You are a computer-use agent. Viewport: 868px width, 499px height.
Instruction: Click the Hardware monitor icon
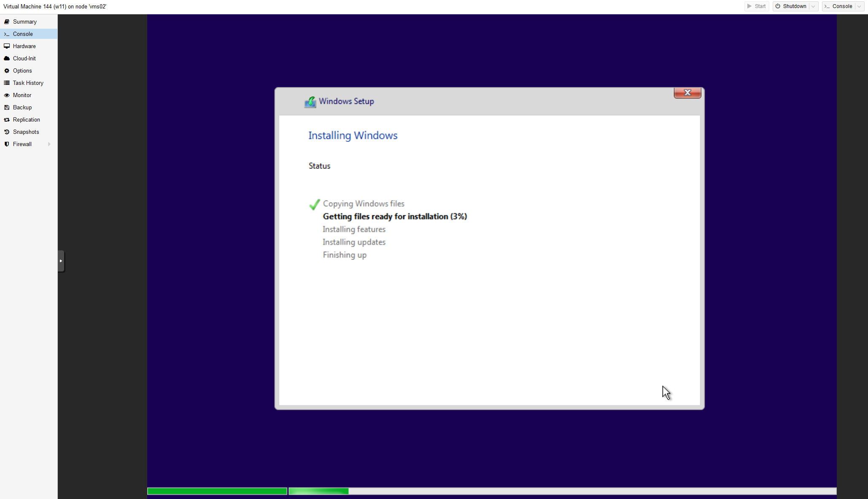[7, 46]
